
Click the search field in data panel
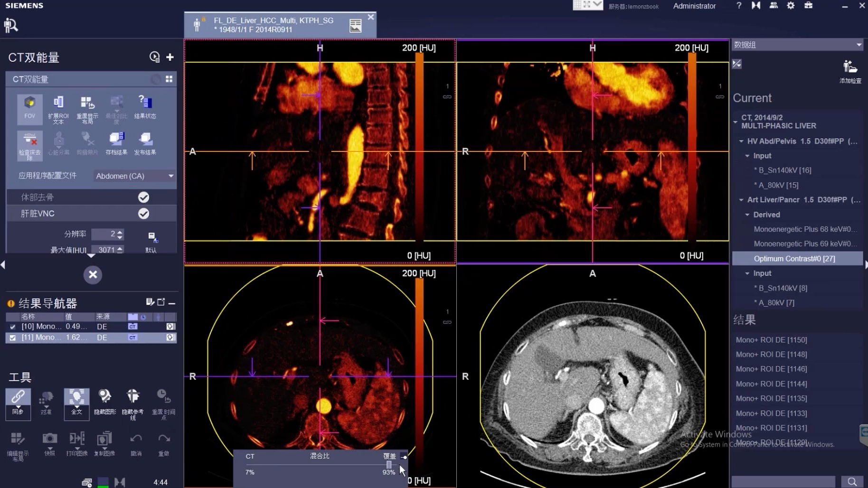pyautogui.click(x=783, y=481)
